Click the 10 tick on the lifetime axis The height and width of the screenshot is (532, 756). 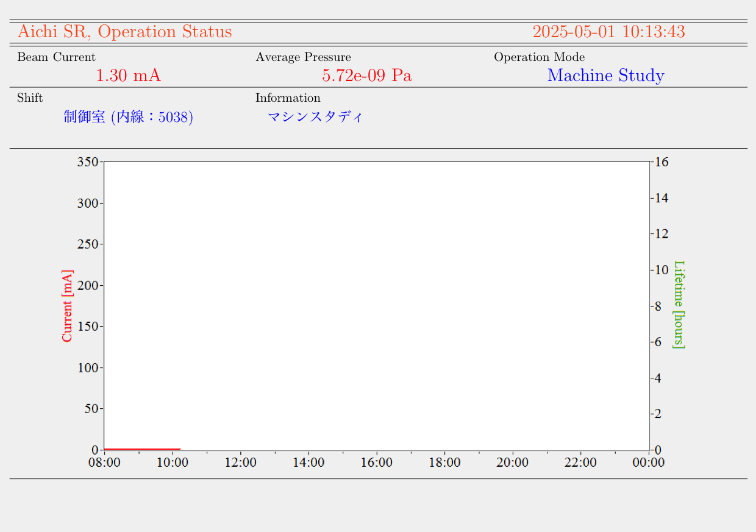[x=662, y=270]
